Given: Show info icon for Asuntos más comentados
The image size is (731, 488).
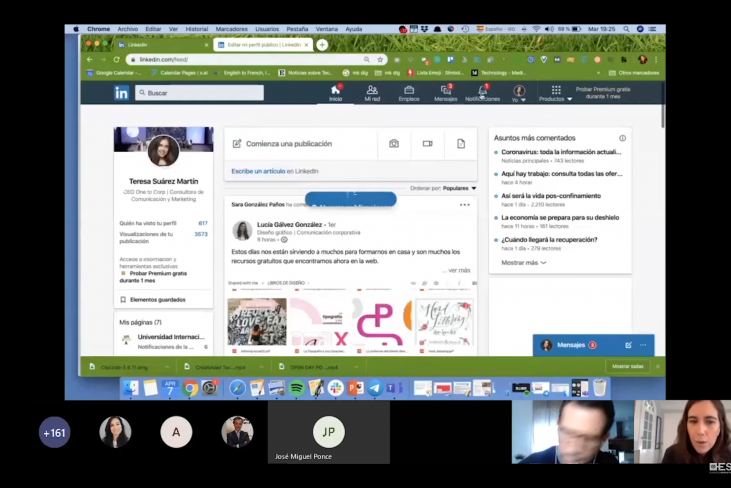Looking at the screenshot, I should point(622,138).
